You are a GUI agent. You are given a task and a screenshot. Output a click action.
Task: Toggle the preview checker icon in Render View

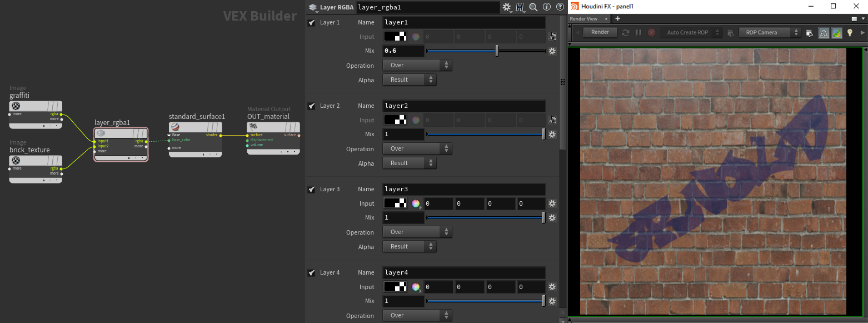(837, 33)
